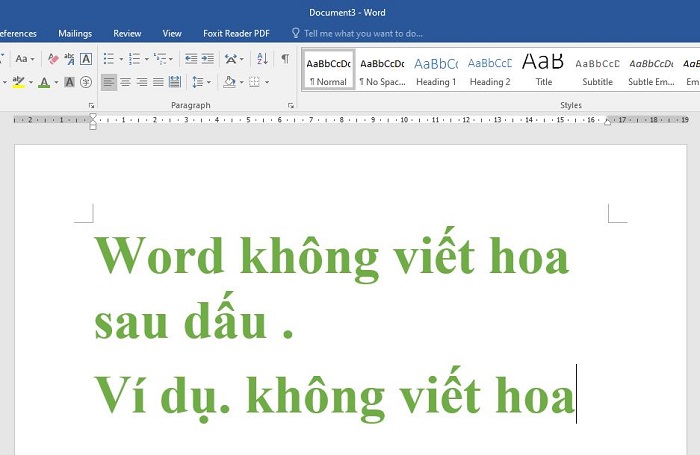Apply paragraph shading paint bucket
This screenshot has width=700, height=455.
229,82
